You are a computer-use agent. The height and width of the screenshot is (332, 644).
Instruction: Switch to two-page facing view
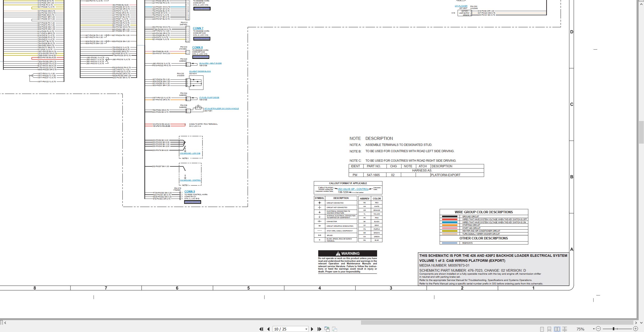click(557, 329)
